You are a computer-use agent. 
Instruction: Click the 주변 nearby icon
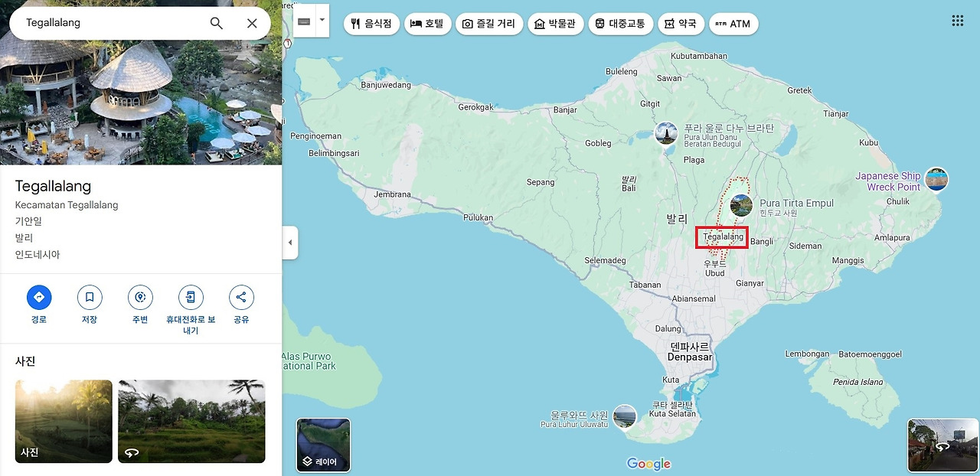pyautogui.click(x=140, y=298)
